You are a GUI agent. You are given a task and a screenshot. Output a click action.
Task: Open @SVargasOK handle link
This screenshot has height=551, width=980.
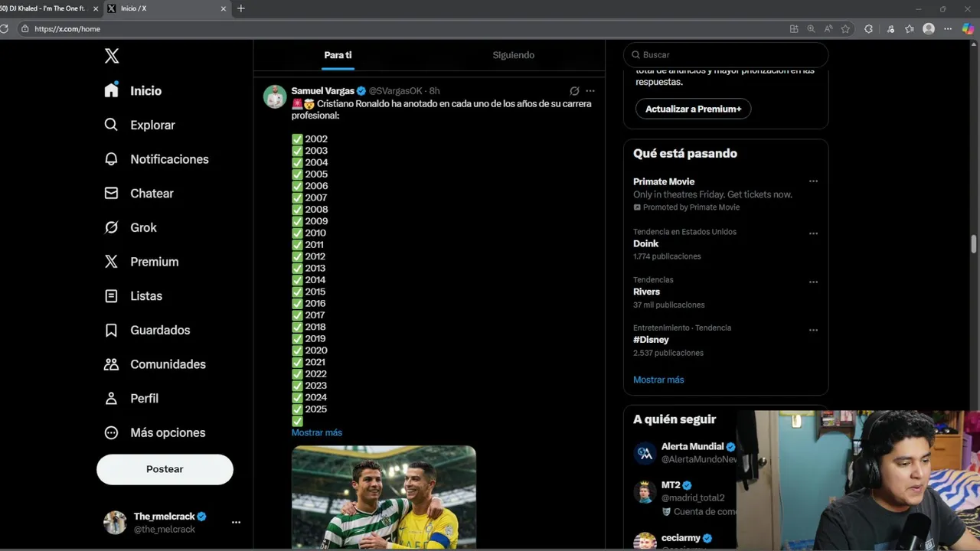[x=395, y=90]
